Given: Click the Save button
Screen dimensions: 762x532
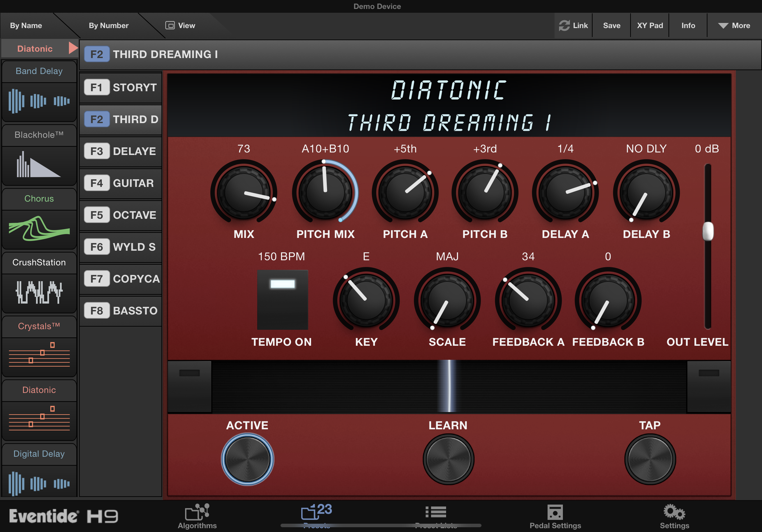Looking at the screenshot, I should coord(612,26).
